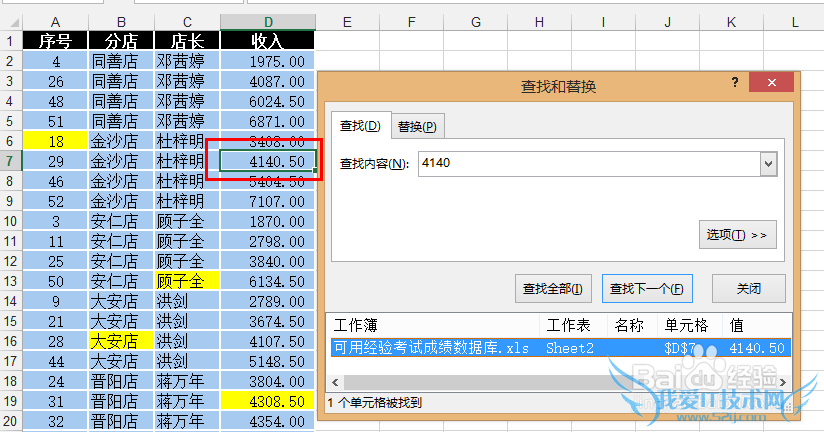Click the 查找全部 (Find All) button

(554, 288)
